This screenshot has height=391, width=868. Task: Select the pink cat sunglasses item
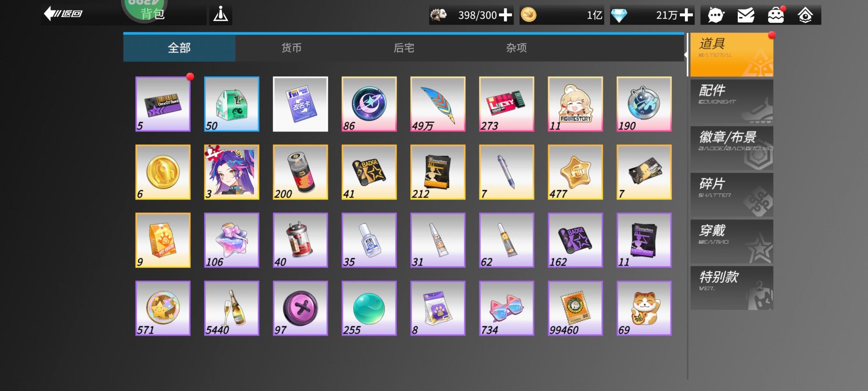tap(506, 308)
